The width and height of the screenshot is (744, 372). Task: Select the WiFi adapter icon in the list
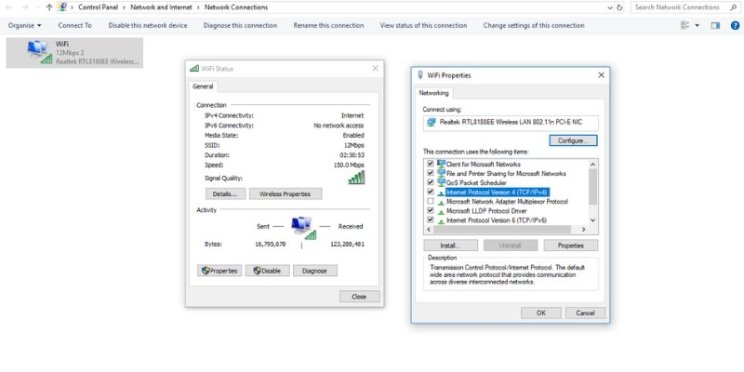[39, 52]
